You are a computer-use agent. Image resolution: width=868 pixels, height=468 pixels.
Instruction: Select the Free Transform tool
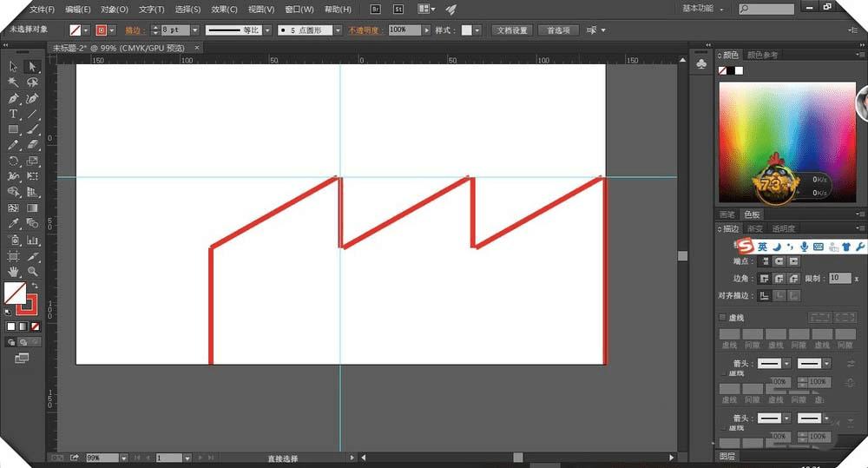(x=32, y=176)
